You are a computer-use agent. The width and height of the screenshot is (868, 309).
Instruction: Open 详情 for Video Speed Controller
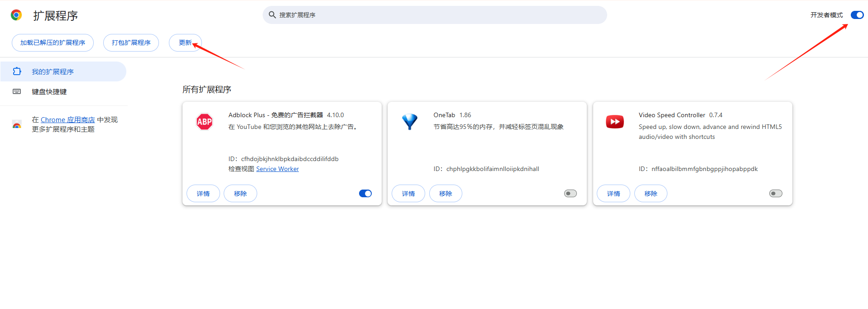(x=614, y=194)
